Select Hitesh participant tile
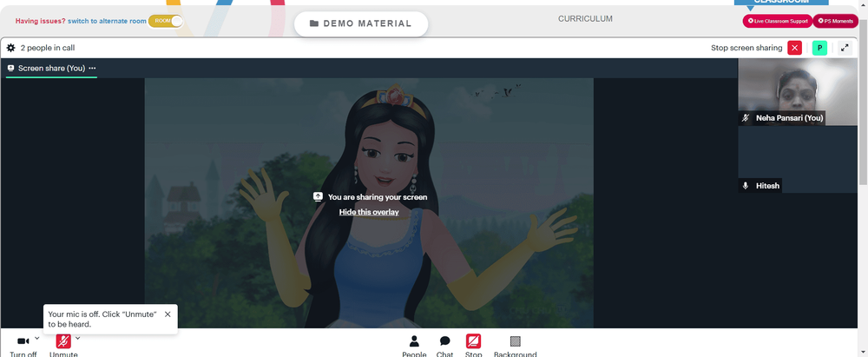Screen dimensions: 868x357 tap(798, 160)
